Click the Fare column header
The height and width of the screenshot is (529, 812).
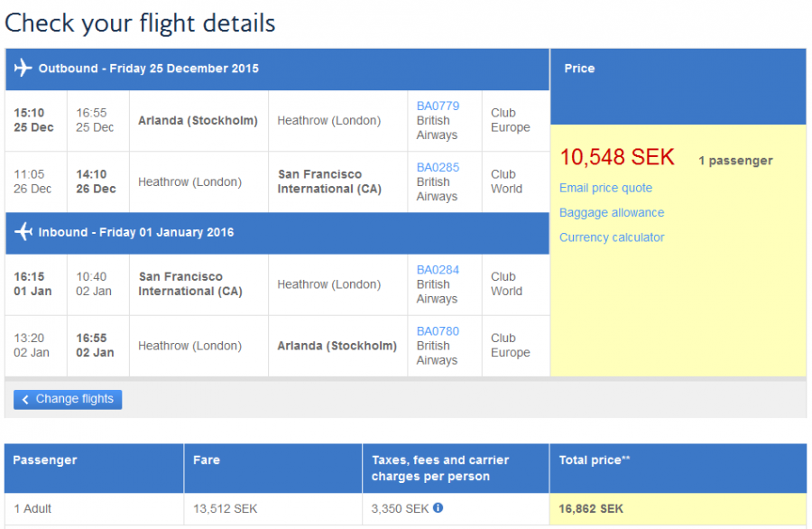(x=207, y=460)
